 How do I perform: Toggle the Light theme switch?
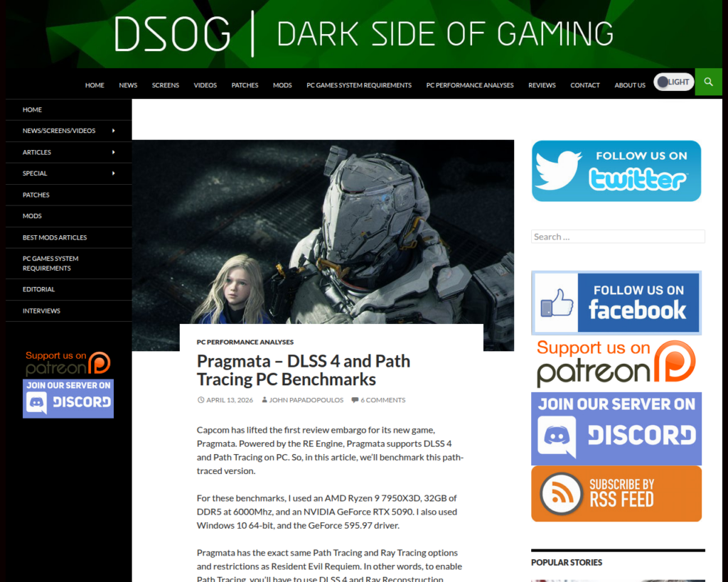click(x=673, y=82)
